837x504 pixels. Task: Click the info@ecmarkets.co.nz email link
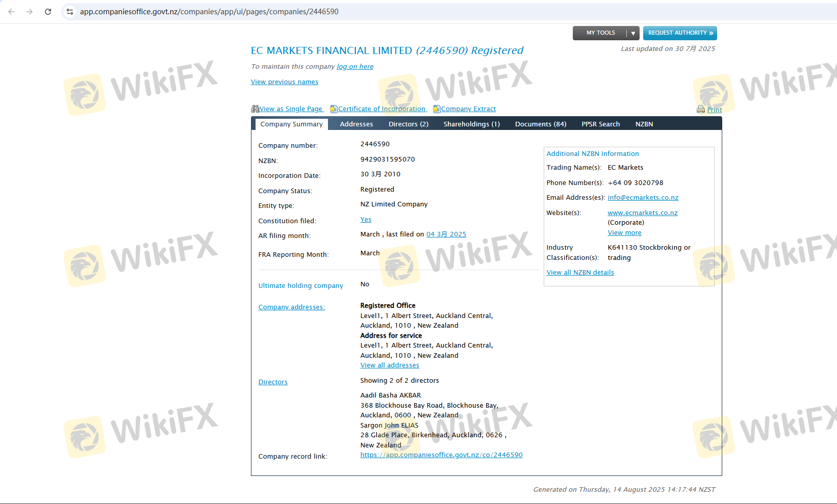coord(643,198)
